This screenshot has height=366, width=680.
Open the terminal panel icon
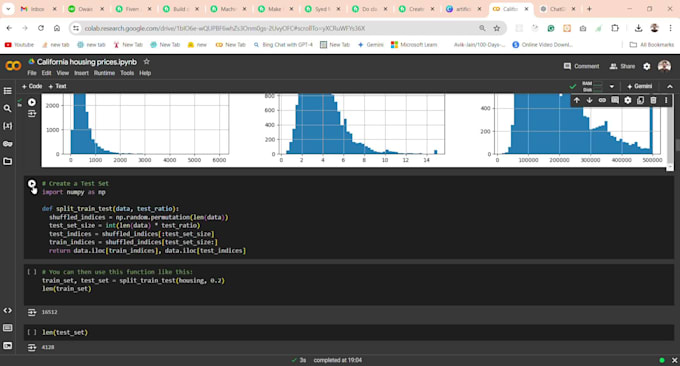click(x=7, y=346)
